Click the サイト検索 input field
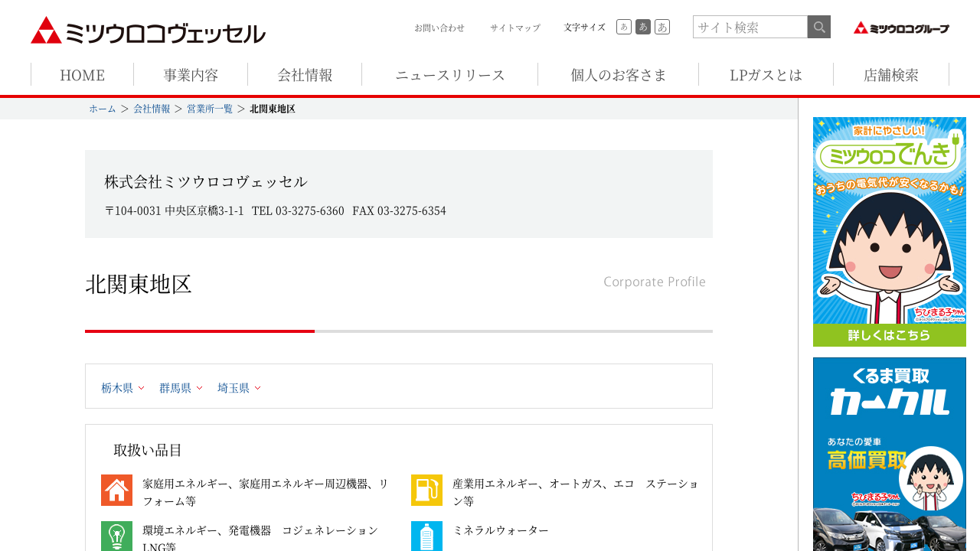 point(750,27)
